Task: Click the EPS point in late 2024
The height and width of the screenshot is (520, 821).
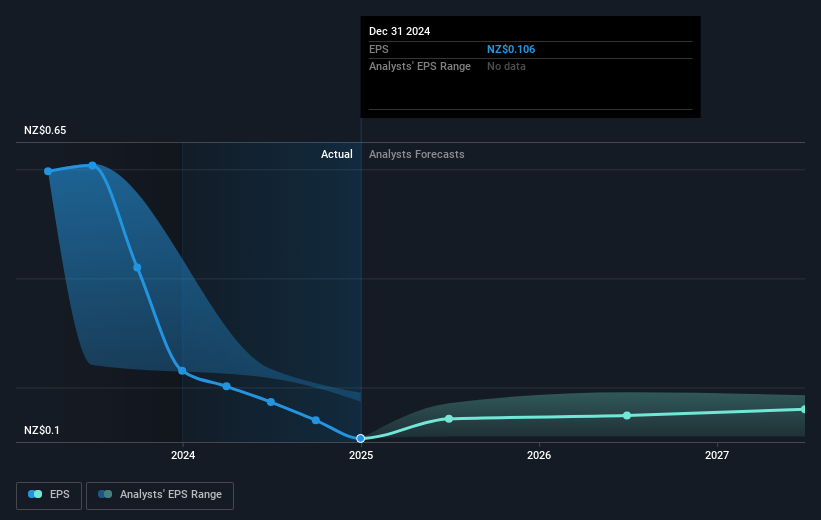Action: tap(316, 420)
